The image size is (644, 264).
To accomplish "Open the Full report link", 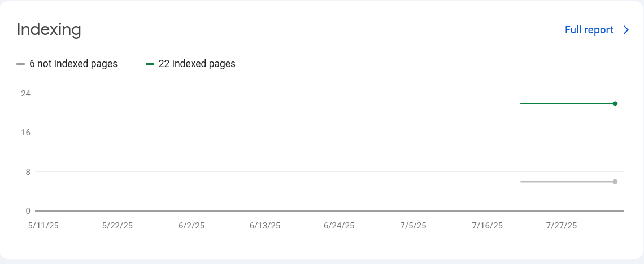I will click(589, 30).
